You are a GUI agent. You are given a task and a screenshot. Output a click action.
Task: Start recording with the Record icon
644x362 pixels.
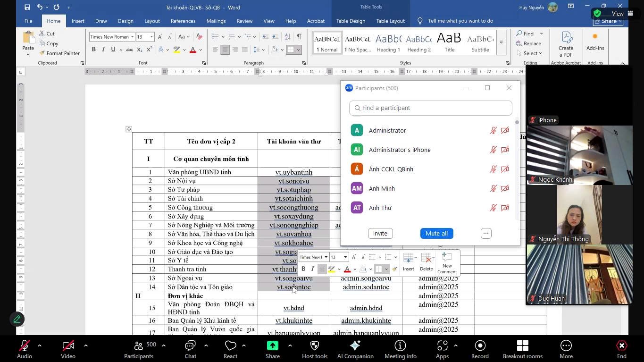click(480, 349)
